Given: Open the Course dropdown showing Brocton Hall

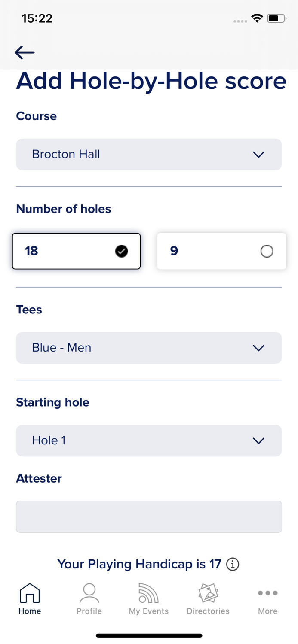Looking at the screenshot, I should point(149,155).
